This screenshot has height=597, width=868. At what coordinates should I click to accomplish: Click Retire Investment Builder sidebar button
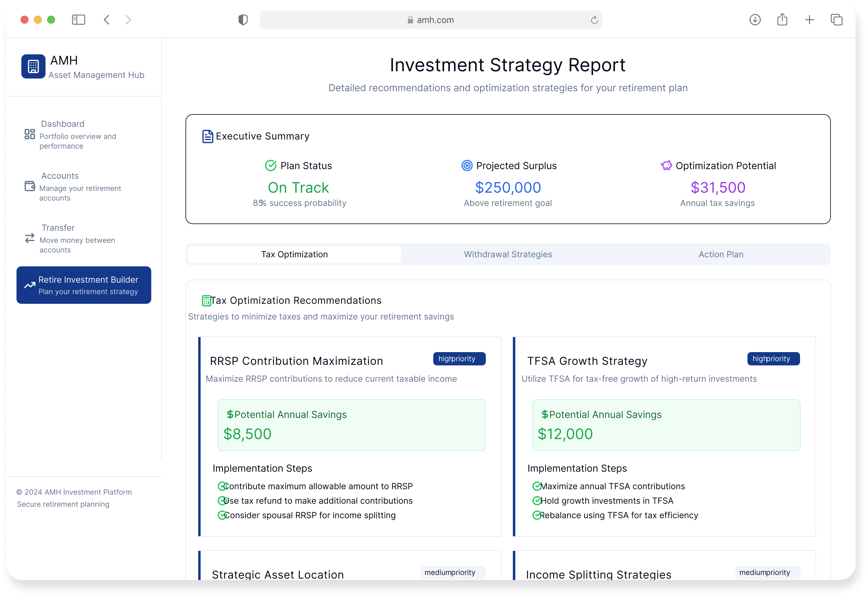84,285
